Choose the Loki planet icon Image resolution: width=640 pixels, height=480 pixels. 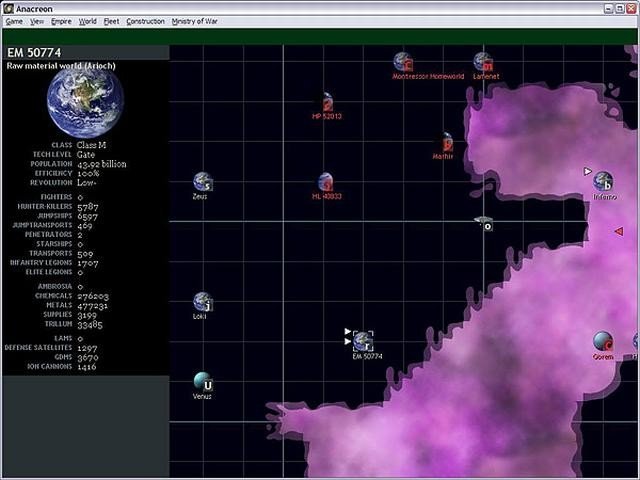tap(202, 301)
